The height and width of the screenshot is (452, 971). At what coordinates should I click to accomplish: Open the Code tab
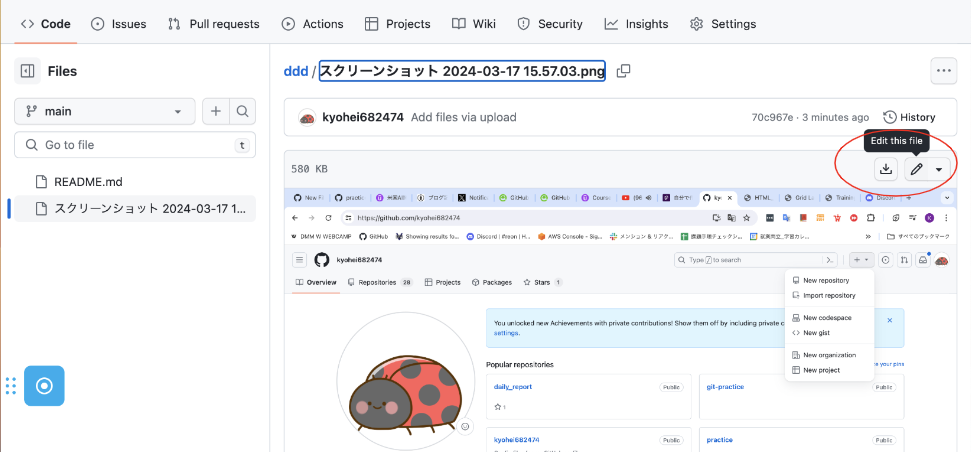45,24
